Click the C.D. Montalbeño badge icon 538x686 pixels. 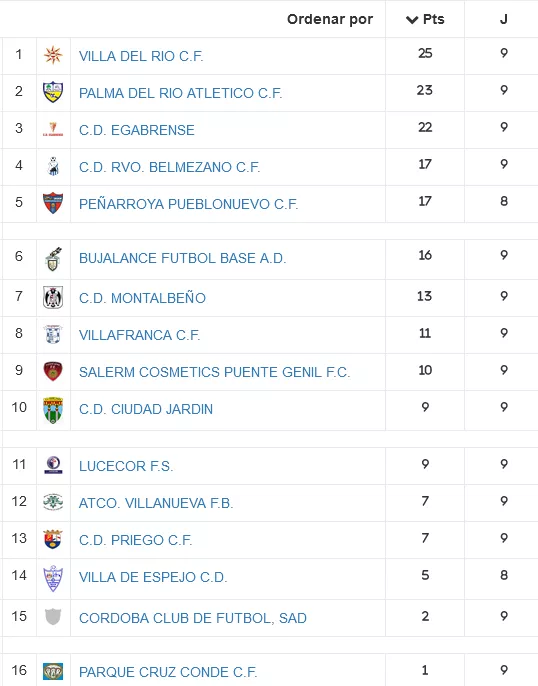click(53, 298)
